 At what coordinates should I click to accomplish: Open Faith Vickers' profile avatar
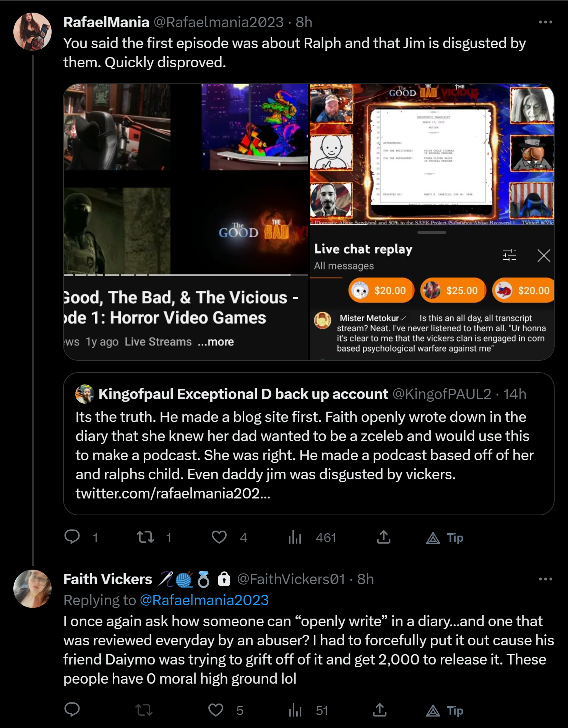[x=32, y=589]
